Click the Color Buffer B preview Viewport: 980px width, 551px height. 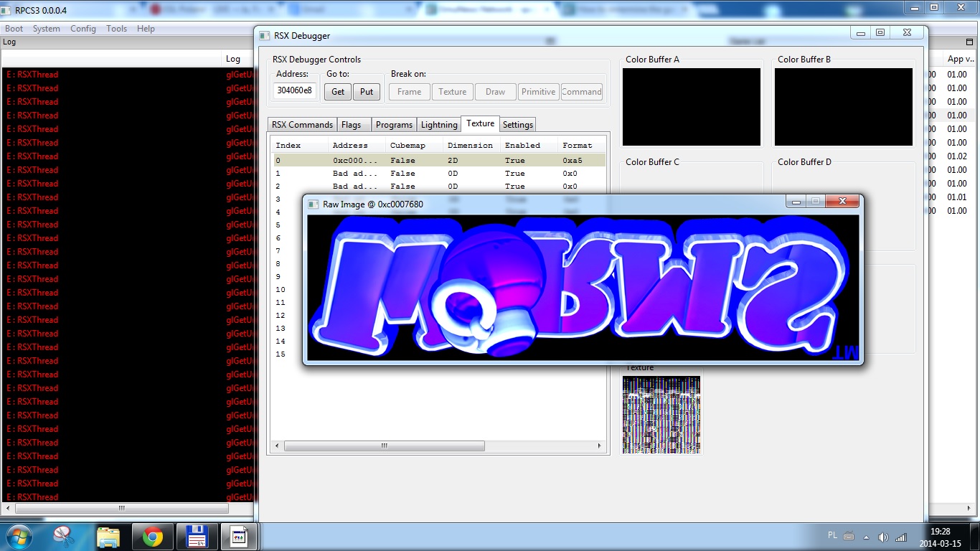click(x=844, y=107)
